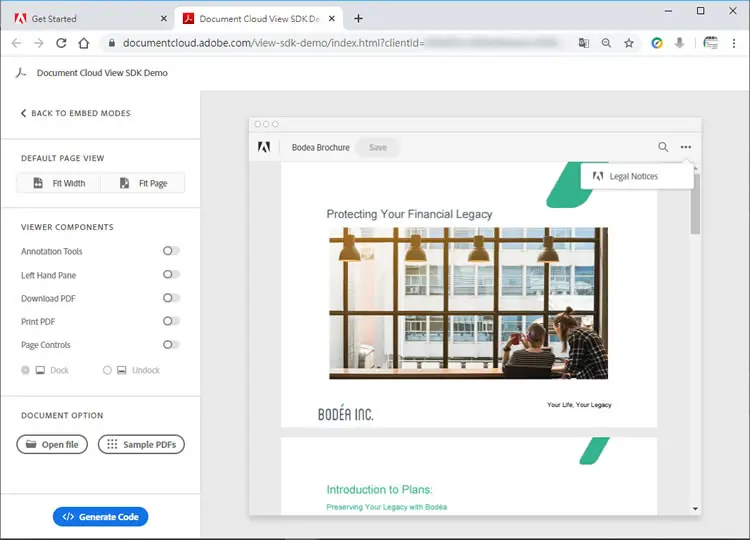Bookmark this page with the star icon
The height and width of the screenshot is (540, 750).
click(x=629, y=43)
